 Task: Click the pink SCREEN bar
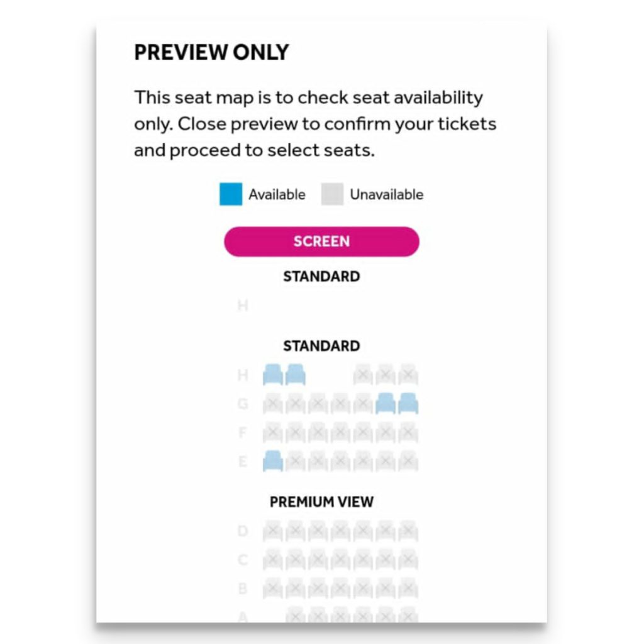coord(321,241)
